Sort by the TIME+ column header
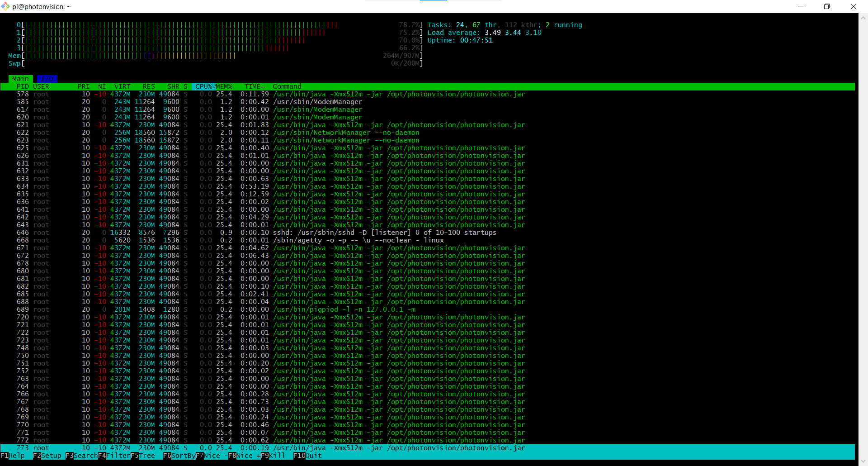The width and height of the screenshot is (868, 466). (255, 86)
